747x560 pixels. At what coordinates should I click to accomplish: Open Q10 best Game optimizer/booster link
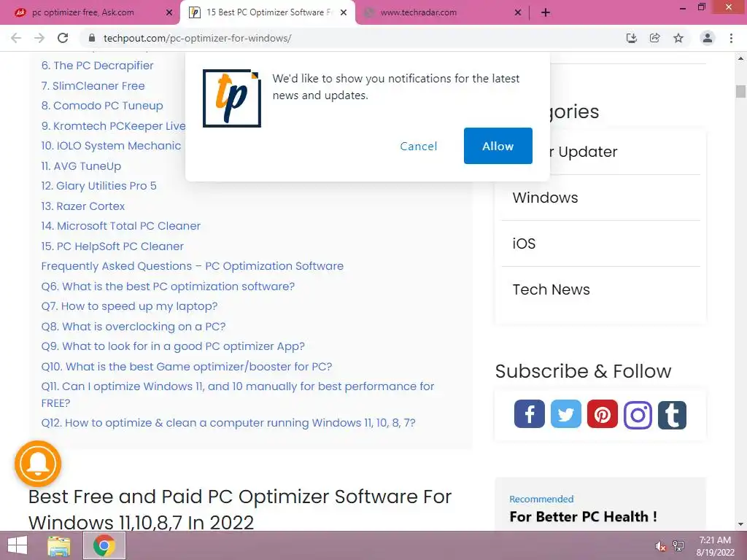point(187,366)
